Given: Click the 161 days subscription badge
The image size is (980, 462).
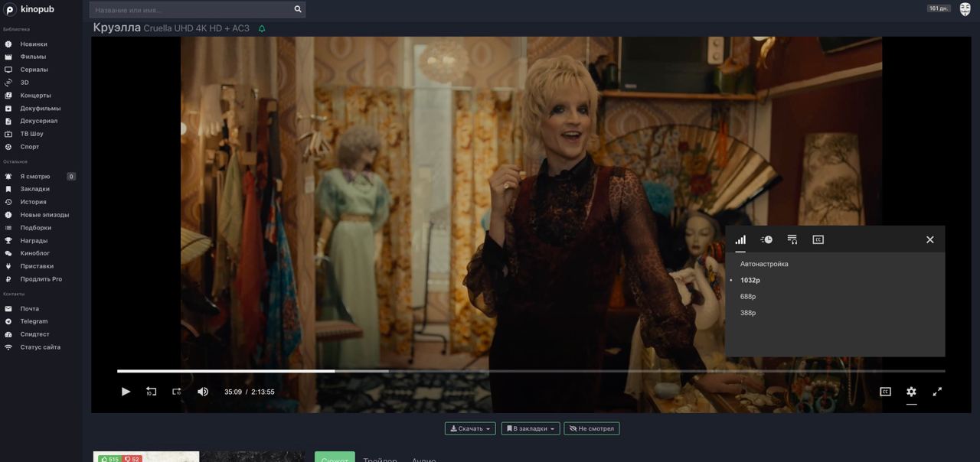Looking at the screenshot, I should click(939, 8).
